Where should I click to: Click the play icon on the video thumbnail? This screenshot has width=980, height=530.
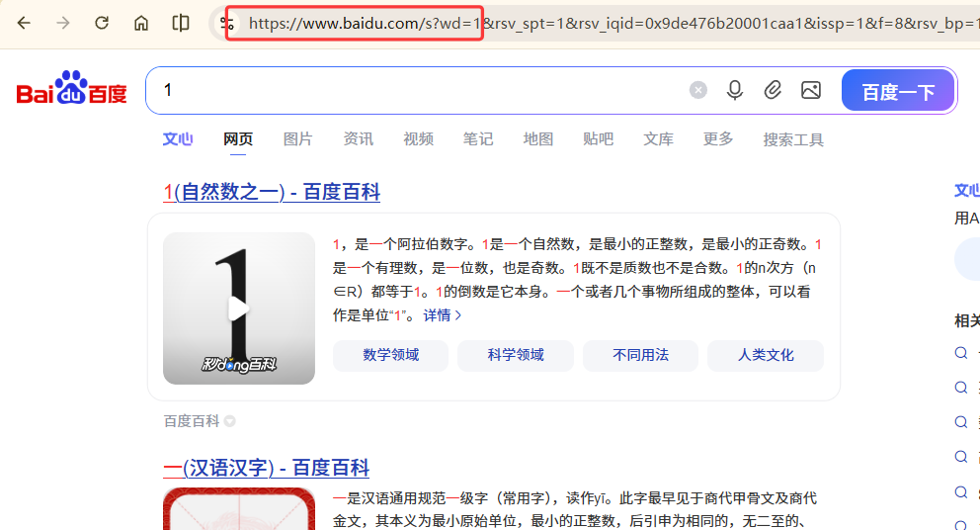coord(238,309)
